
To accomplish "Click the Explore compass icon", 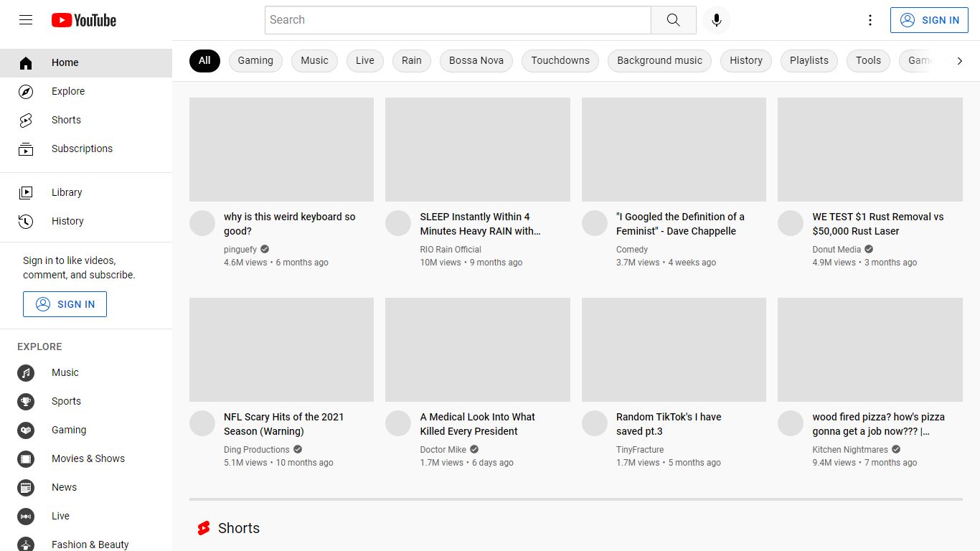I will pos(26,92).
